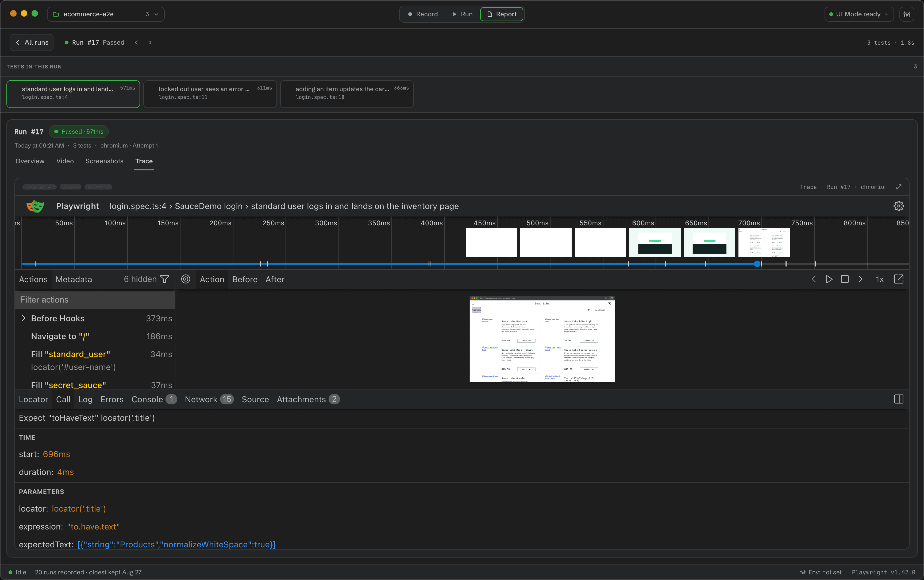Click the start time 696ms value

click(x=56, y=454)
